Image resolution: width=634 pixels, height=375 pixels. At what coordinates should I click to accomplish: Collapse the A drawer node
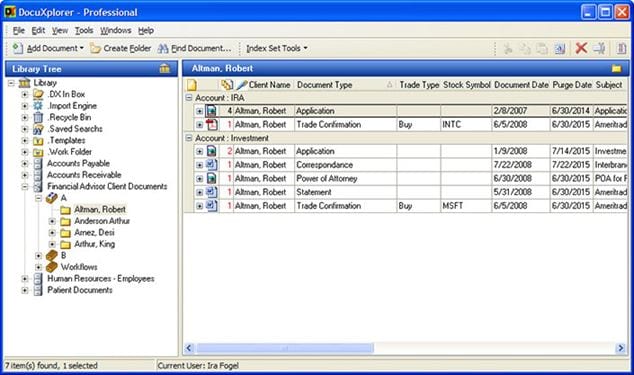tap(38, 198)
